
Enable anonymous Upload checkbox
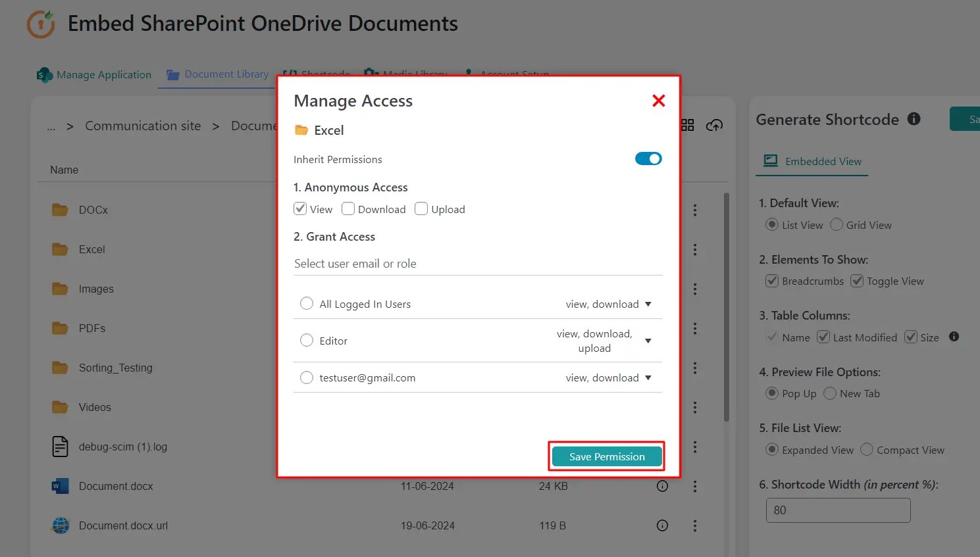coord(421,208)
